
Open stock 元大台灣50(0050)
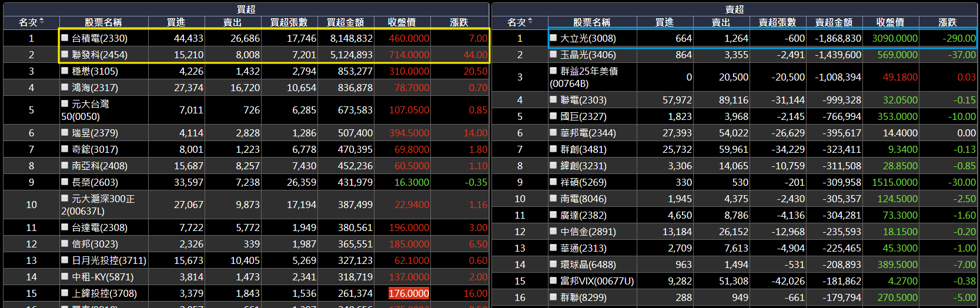85,110
